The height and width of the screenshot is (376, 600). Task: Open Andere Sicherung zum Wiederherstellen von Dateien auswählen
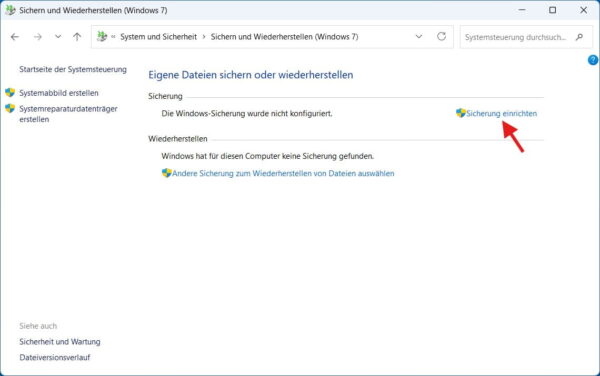pos(283,173)
